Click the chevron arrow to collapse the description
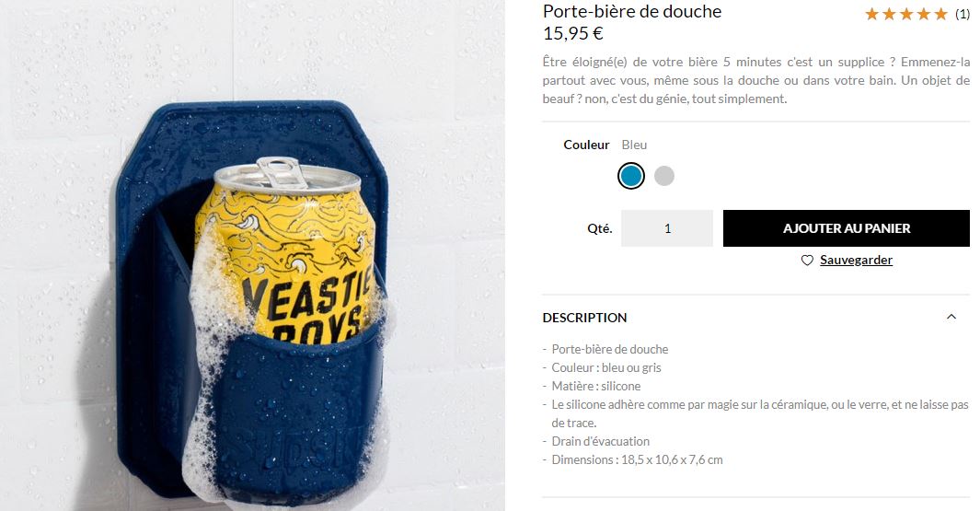The height and width of the screenshot is (511, 980). (x=951, y=317)
